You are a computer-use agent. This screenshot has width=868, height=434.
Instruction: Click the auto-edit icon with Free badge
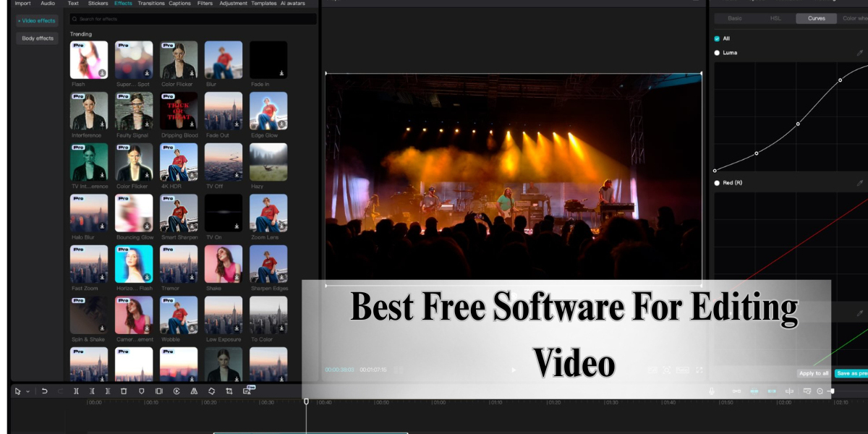pos(248,391)
